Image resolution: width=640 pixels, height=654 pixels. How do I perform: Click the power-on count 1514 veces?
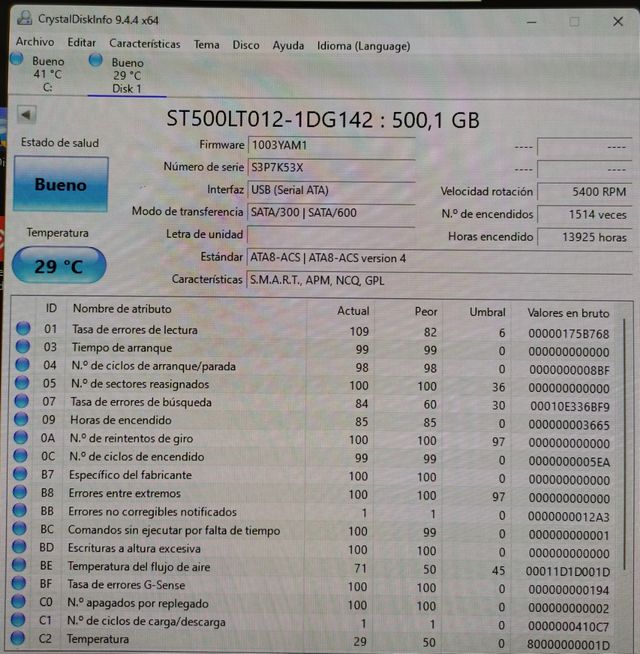click(584, 214)
